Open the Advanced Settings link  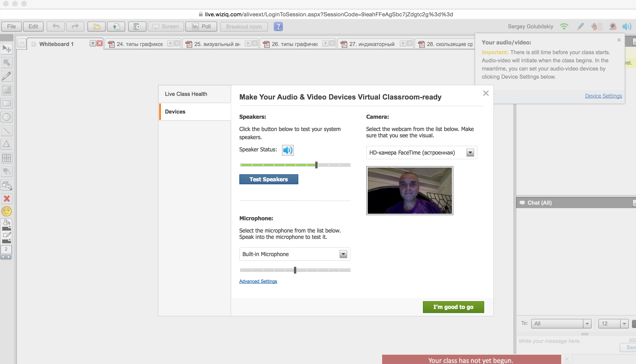click(258, 281)
